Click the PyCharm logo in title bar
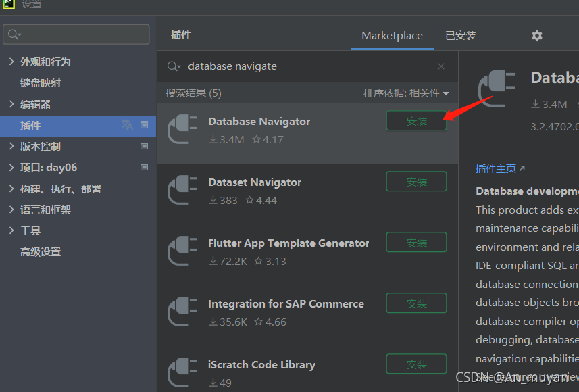 pos(8,4)
